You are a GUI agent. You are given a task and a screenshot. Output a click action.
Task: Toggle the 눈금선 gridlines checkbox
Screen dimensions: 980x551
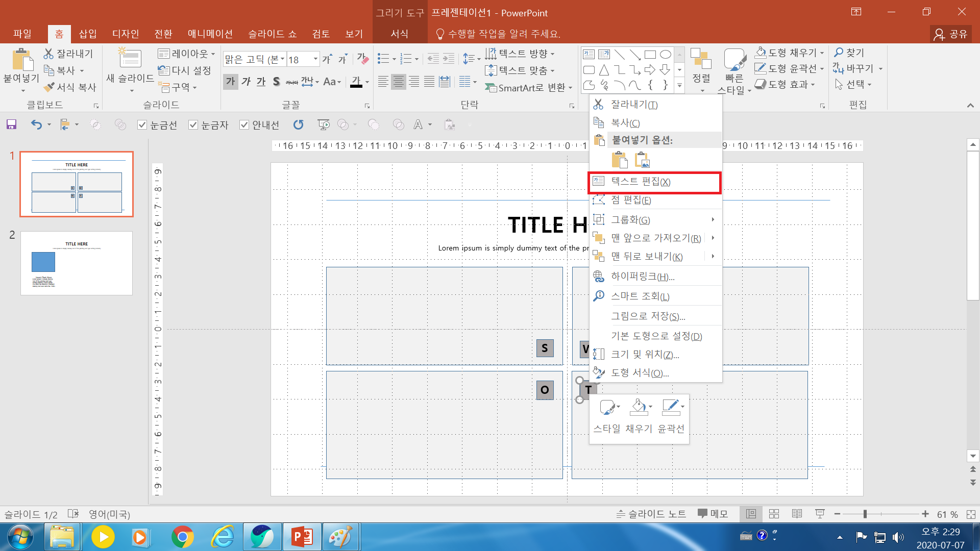coord(142,125)
